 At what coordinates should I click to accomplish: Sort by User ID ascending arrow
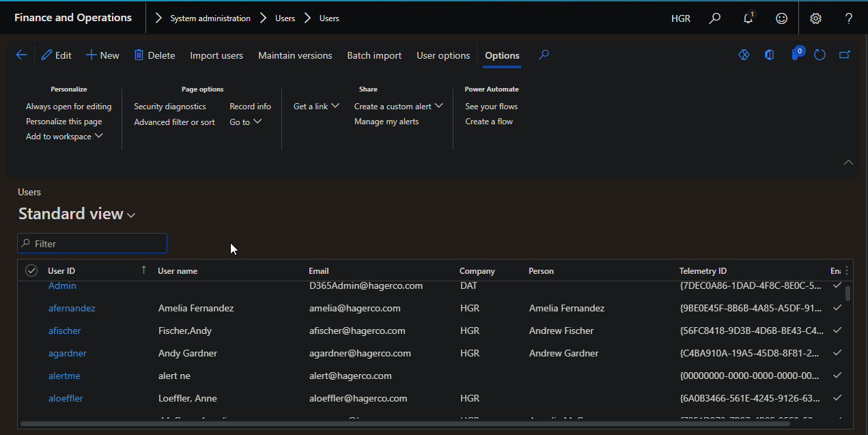[x=143, y=270]
